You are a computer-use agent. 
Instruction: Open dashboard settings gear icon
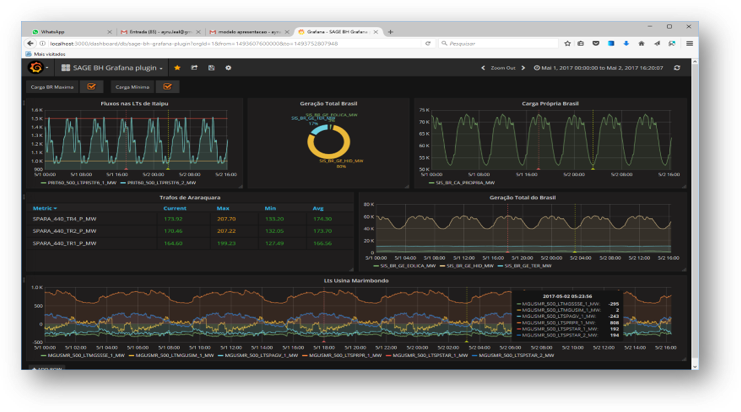click(x=228, y=68)
